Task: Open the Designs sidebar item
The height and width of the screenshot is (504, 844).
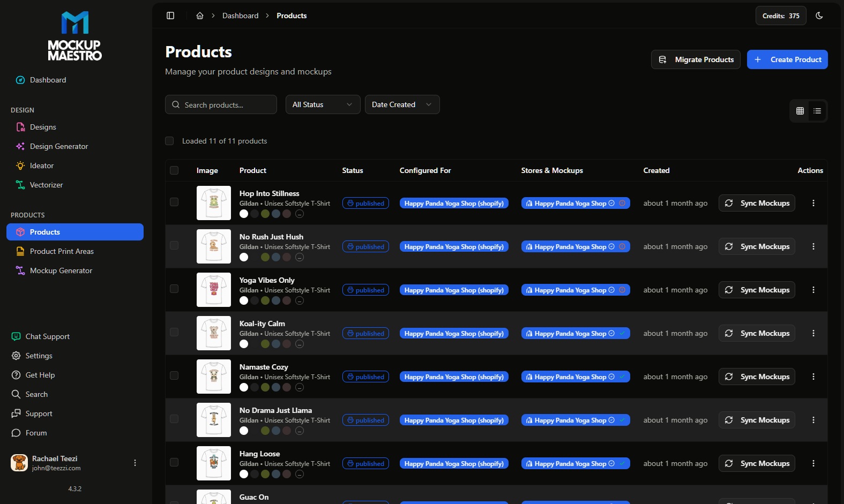Action: point(75,127)
